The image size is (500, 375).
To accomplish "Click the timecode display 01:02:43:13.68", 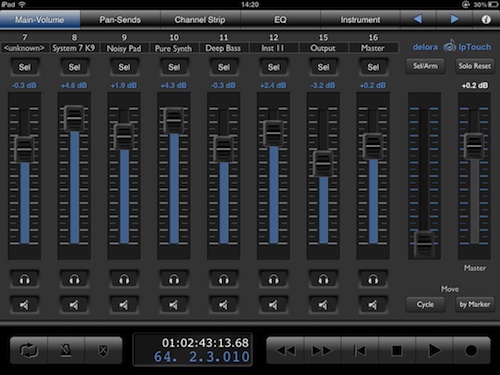I will pyautogui.click(x=205, y=343).
